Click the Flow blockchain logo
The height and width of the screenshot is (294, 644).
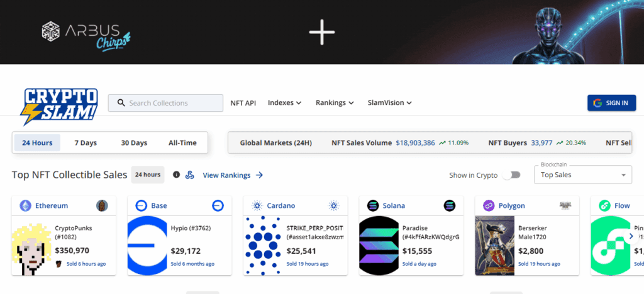604,206
